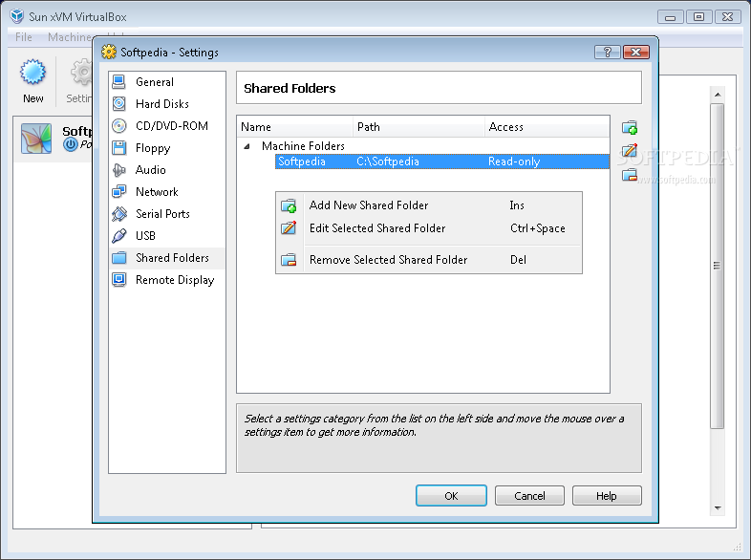Click the powered off state icon of VM
Screen dimensions: 751x560
71,144
